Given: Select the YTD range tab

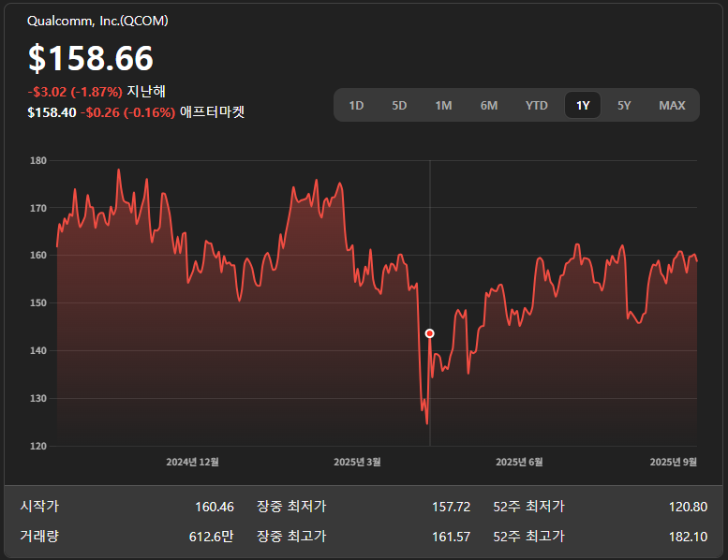Looking at the screenshot, I should [536, 105].
